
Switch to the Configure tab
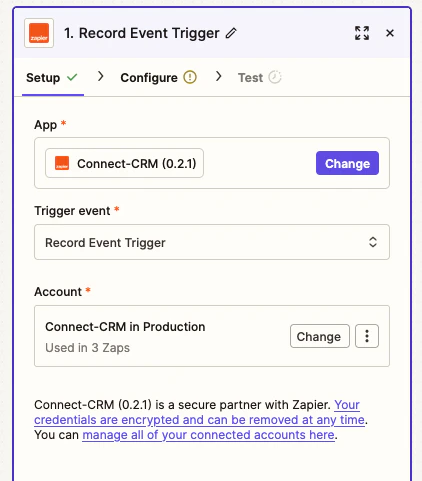(x=159, y=78)
